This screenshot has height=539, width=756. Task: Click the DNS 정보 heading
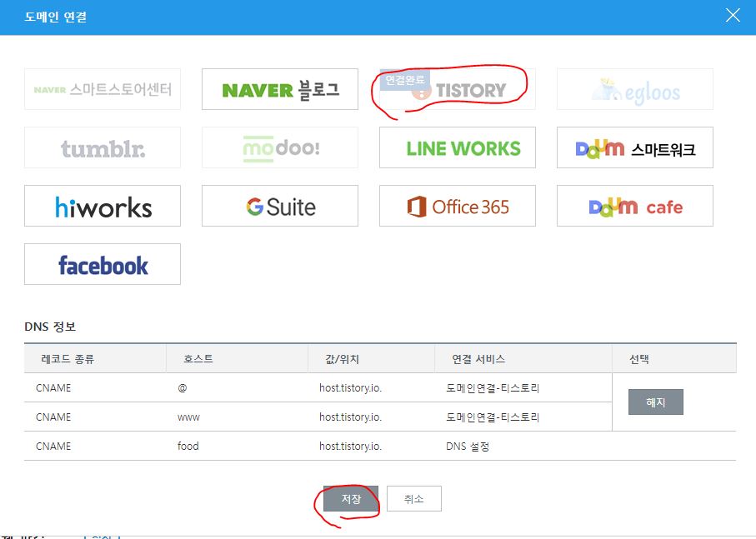[50, 327]
